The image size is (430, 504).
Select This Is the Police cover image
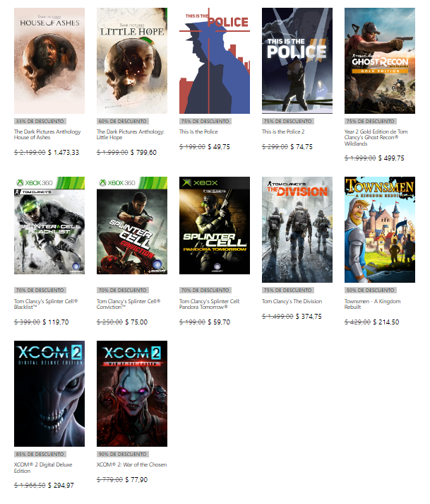(x=214, y=61)
